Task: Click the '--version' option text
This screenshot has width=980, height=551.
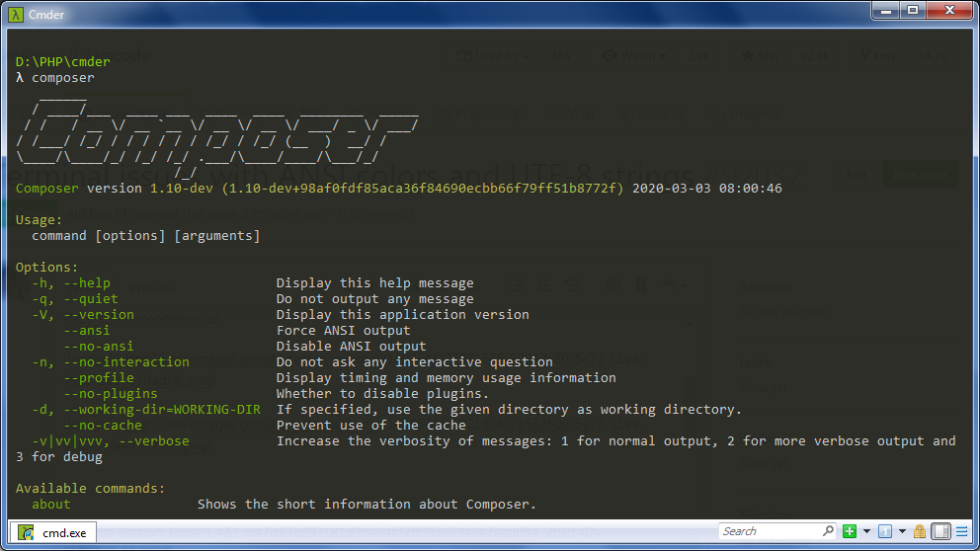Action: click(99, 314)
